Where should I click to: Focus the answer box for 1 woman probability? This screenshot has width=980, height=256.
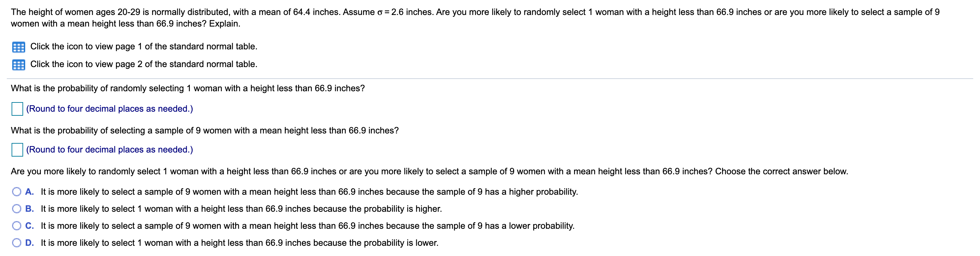(x=17, y=109)
